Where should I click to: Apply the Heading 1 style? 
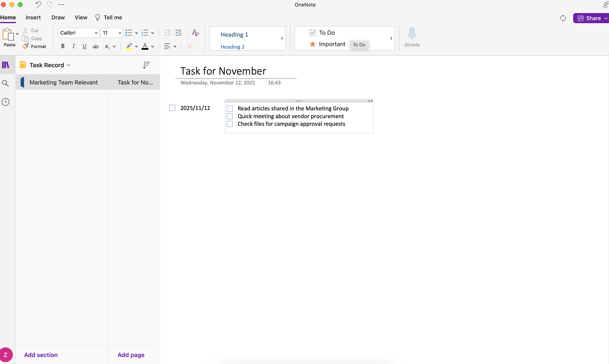234,35
